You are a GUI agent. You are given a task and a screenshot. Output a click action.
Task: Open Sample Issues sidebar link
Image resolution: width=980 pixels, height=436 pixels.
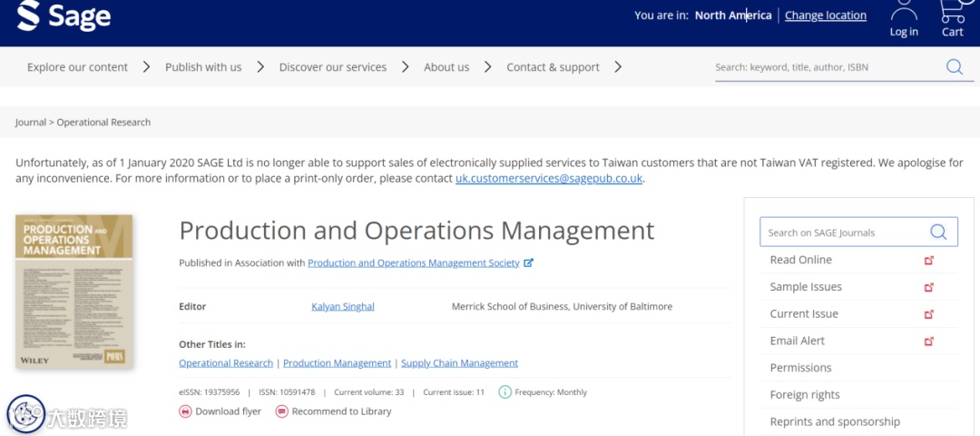click(x=806, y=287)
